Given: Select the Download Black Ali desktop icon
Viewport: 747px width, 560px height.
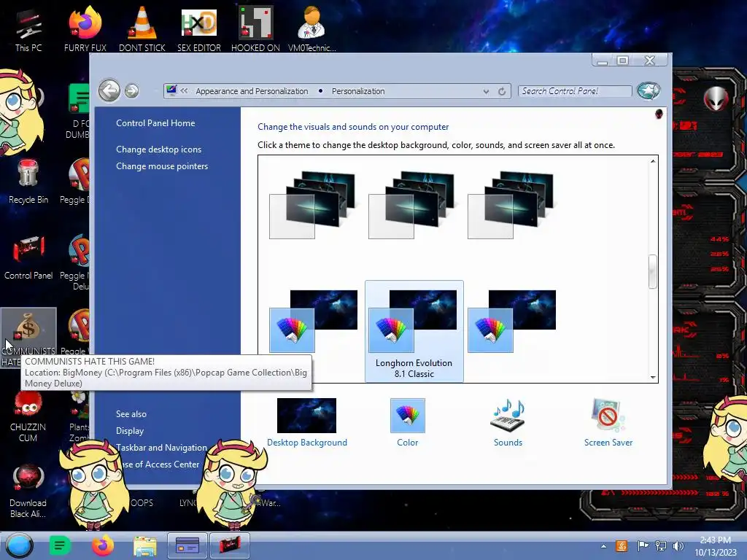Looking at the screenshot, I should pos(28,492).
